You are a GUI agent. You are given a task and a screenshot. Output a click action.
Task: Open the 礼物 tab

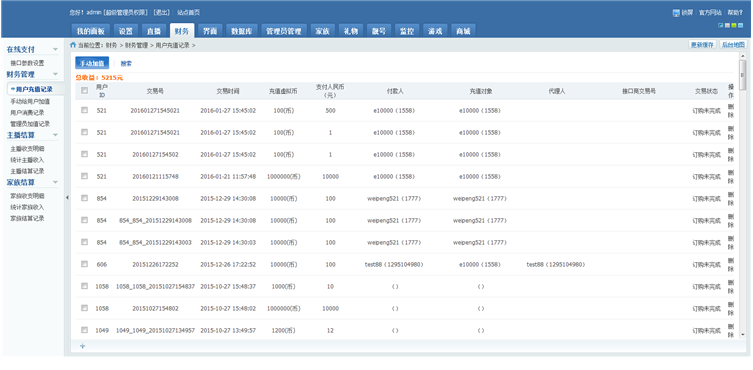coord(351,31)
